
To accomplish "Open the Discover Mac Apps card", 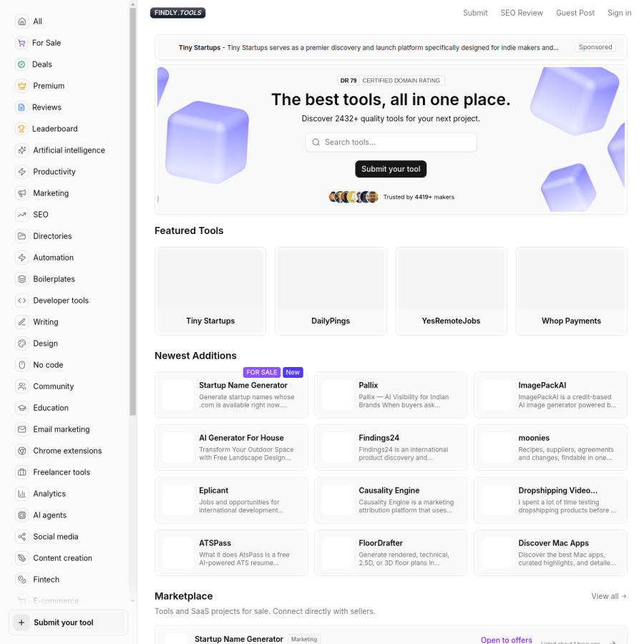I will point(550,552).
